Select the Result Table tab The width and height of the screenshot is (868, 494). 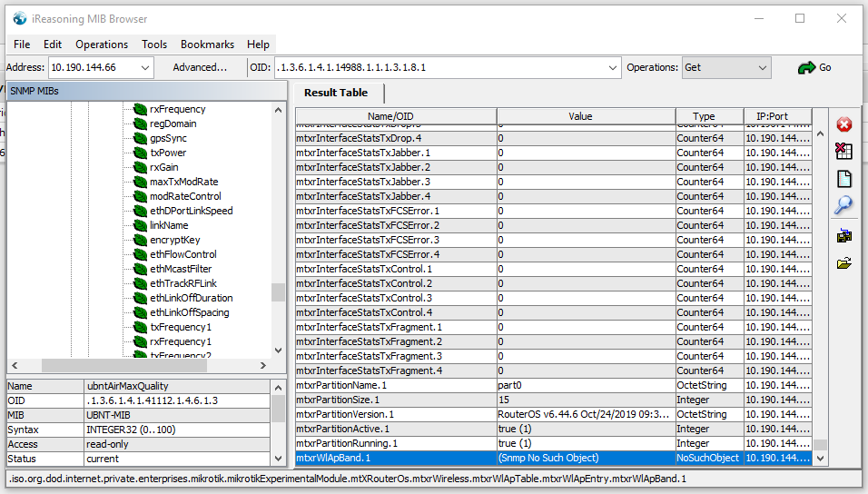pos(336,93)
